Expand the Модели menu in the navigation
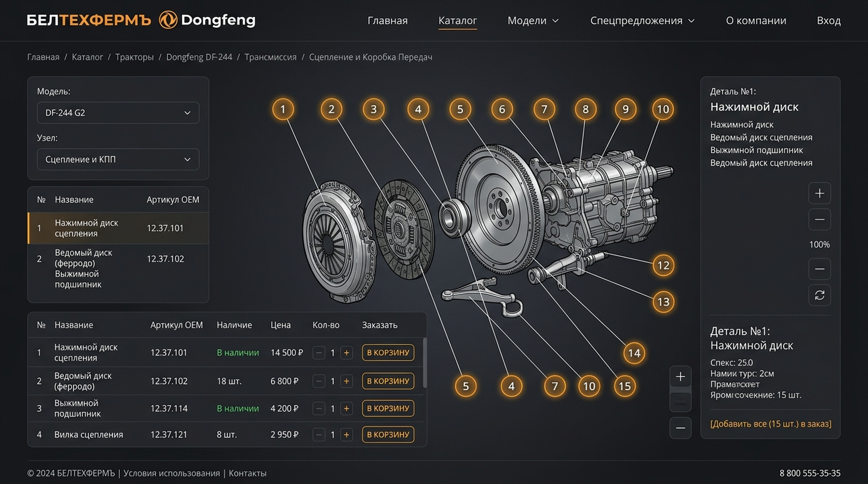868x484 pixels. point(533,21)
